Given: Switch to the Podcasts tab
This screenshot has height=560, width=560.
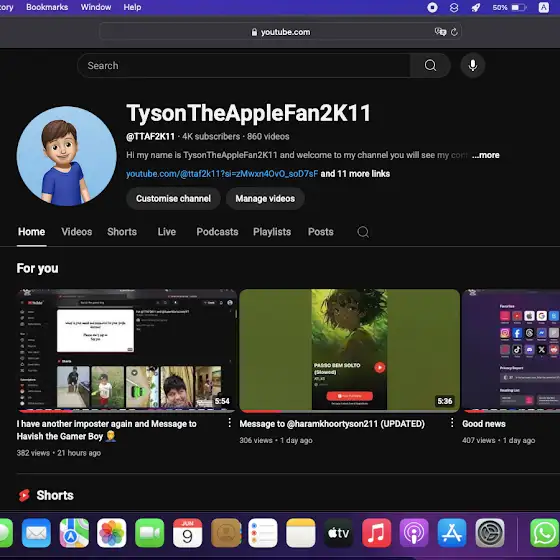Looking at the screenshot, I should (217, 232).
